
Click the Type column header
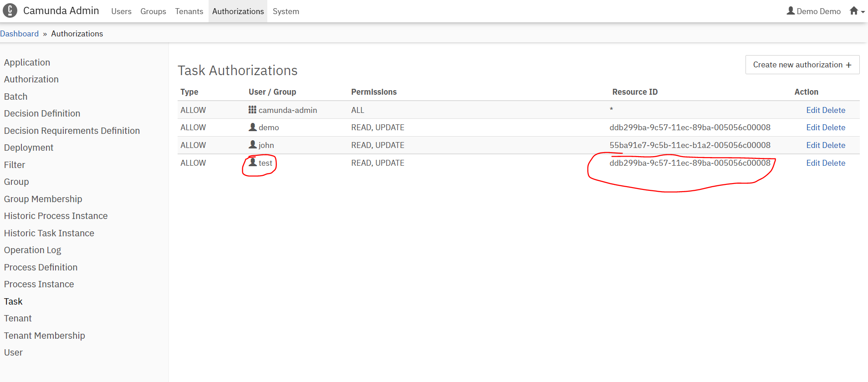(189, 92)
